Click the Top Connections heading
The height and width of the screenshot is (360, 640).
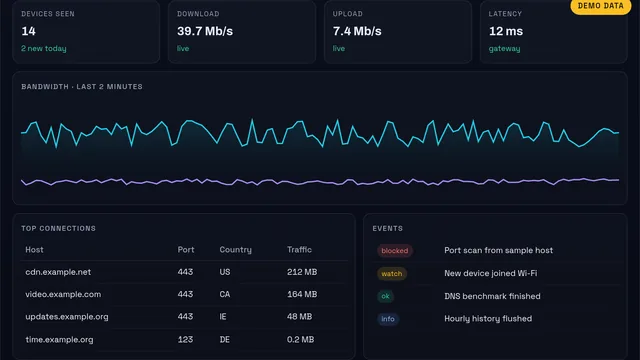click(x=58, y=228)
